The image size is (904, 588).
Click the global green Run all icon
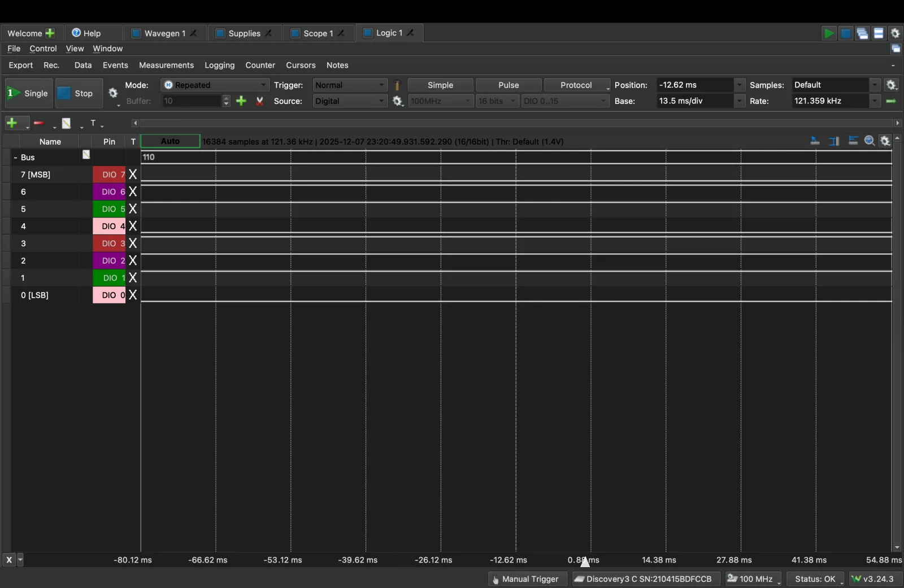[829, 33]
